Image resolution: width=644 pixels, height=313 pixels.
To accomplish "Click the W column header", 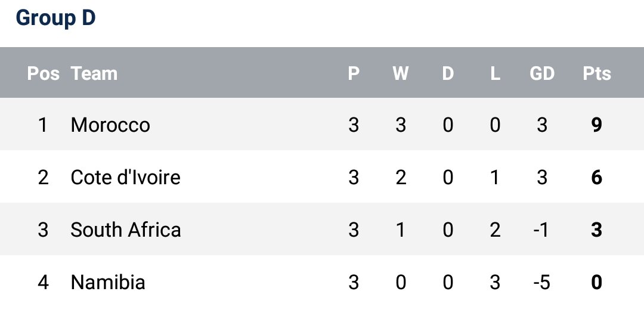I will tap(401, 73).
